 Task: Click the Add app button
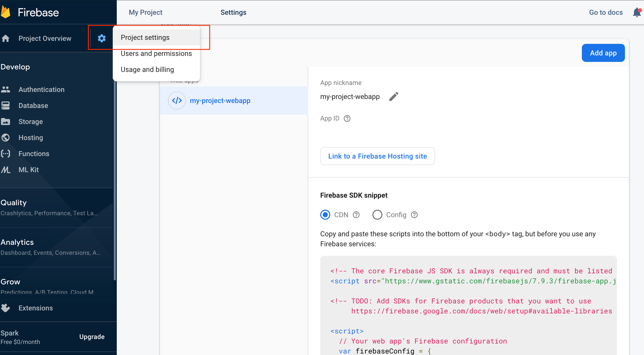click(x=603, y=53)
